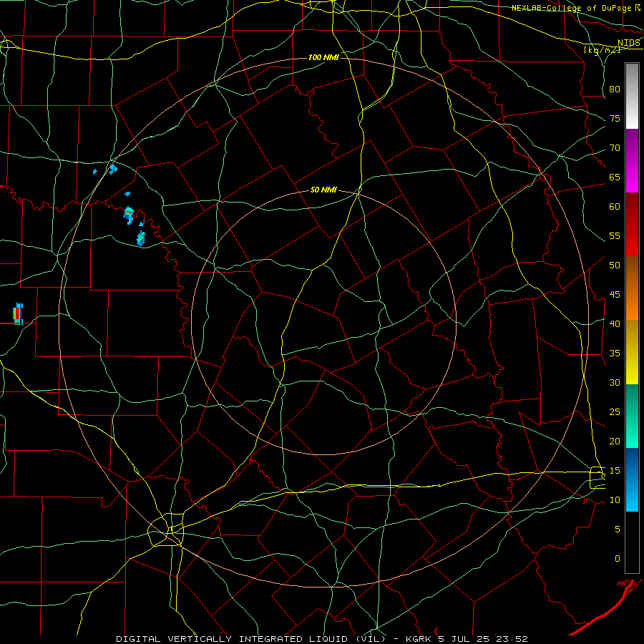Image resolution: width=644 pixels, height=644 pixels.
Task: Select the white-gray segment of the color bar
Action: point(632,96)
